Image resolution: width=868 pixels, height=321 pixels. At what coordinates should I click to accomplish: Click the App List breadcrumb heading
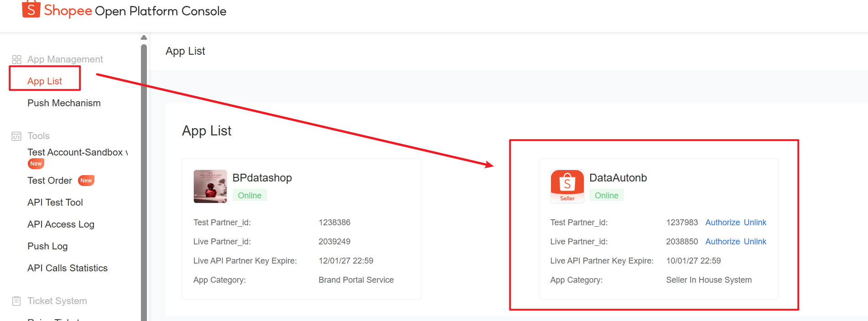pos(185,51)
